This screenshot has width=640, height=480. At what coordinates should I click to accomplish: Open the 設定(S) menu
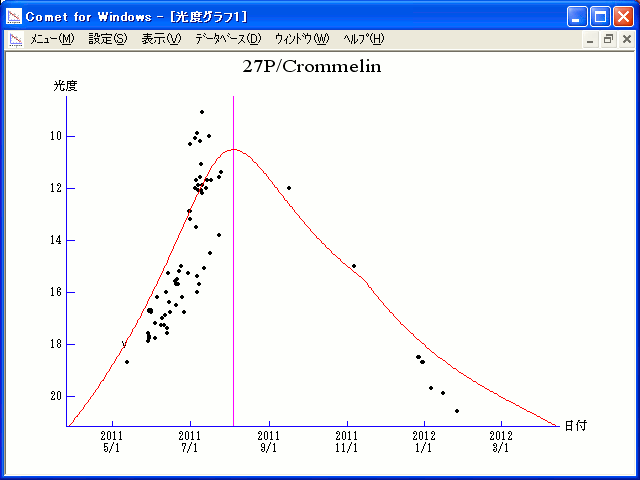(x=108, y=39)
